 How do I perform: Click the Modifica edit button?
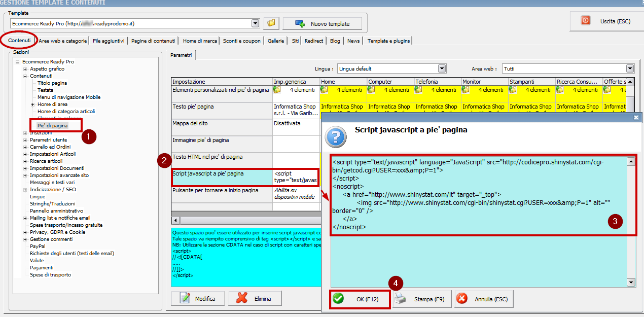198,299
